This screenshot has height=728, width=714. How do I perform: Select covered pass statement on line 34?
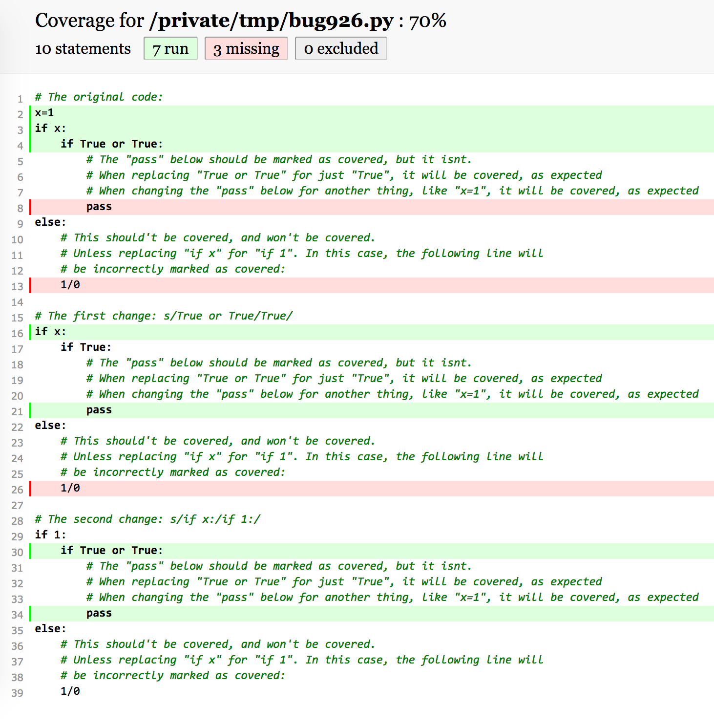pos(99,613)
